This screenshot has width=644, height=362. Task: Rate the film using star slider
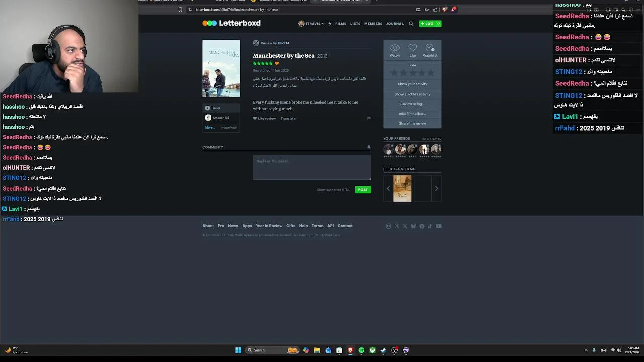pyautogui.click(x=413, y=73)
